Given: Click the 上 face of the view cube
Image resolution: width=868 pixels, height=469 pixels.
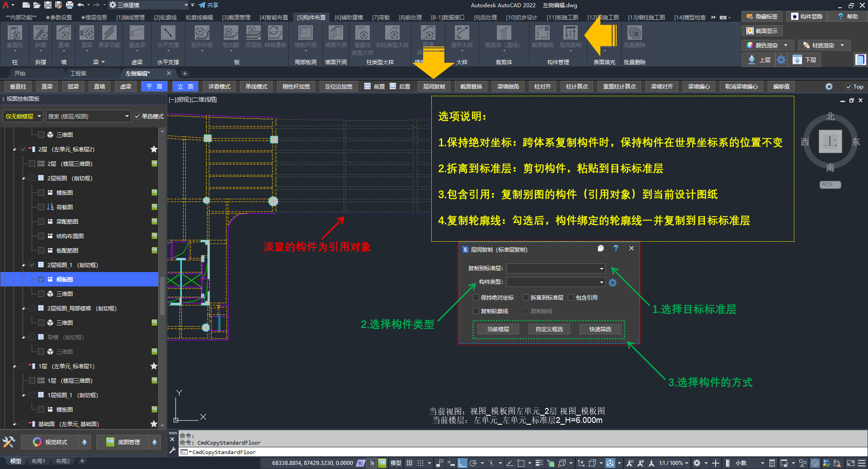Looking at the screenshot, I should [830, 141].
